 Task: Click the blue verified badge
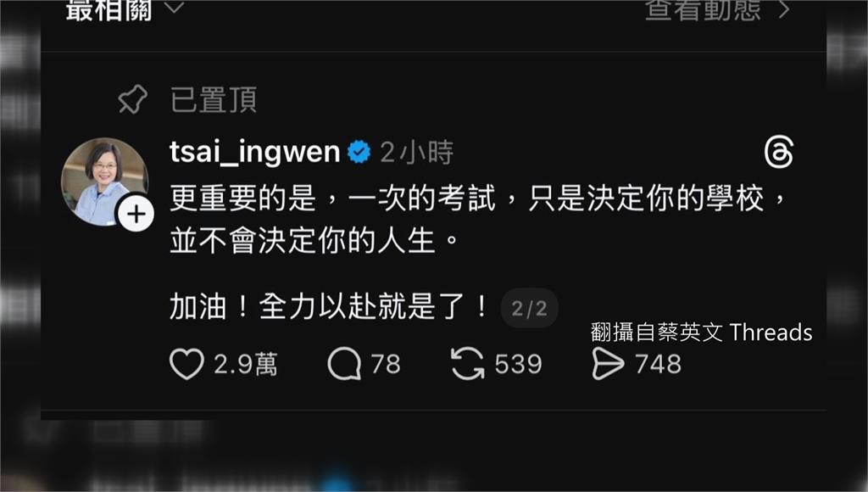(359, 152)
